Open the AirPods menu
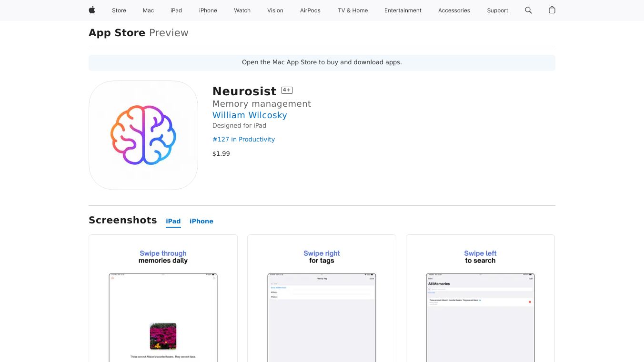 click(x=311, y=10)
